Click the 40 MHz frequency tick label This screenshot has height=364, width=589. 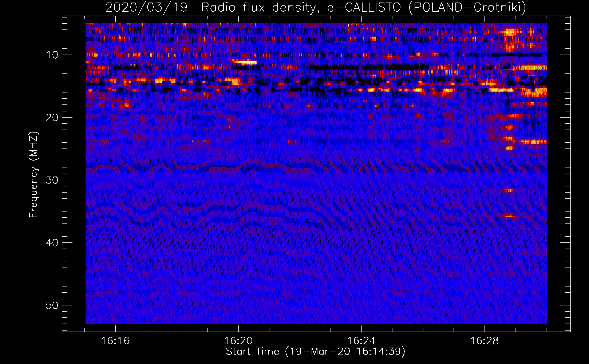pyautogui.click(x=52, y=243)
